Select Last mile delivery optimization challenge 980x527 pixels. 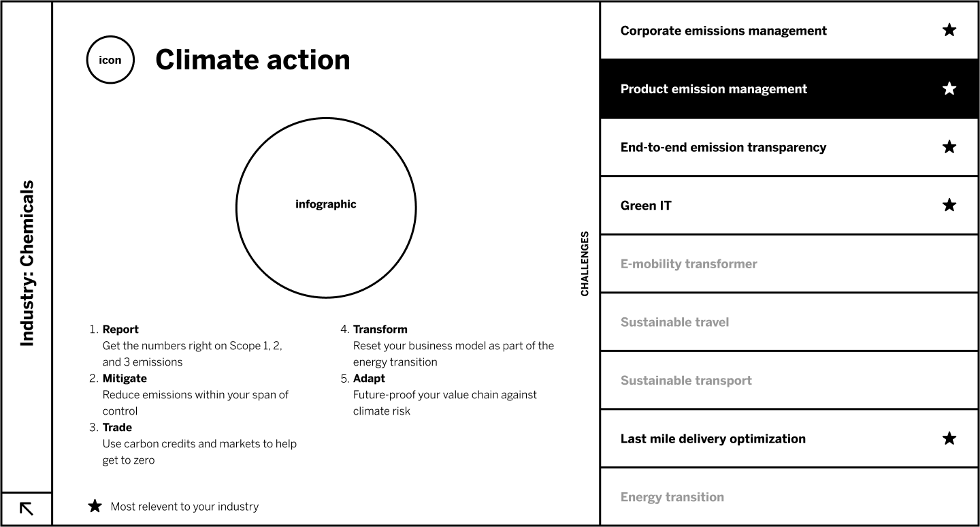pos(713,439)
